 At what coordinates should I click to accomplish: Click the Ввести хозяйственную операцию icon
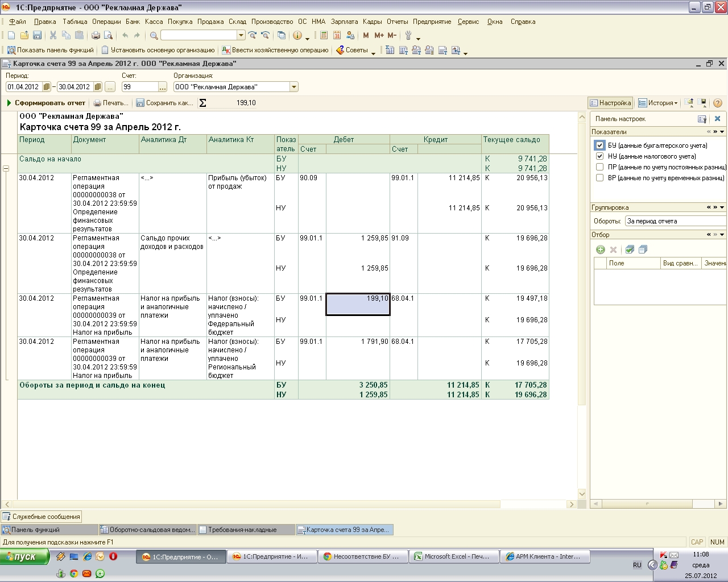(x=226, y=50)
